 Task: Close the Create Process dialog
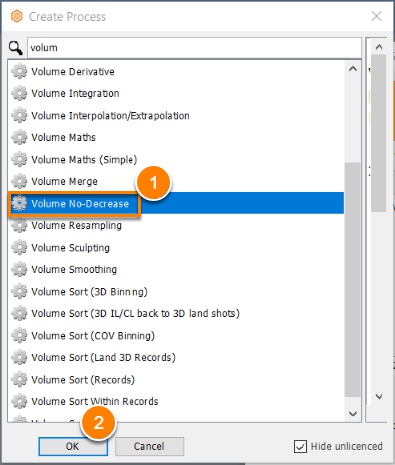click(x=377, y=16)
